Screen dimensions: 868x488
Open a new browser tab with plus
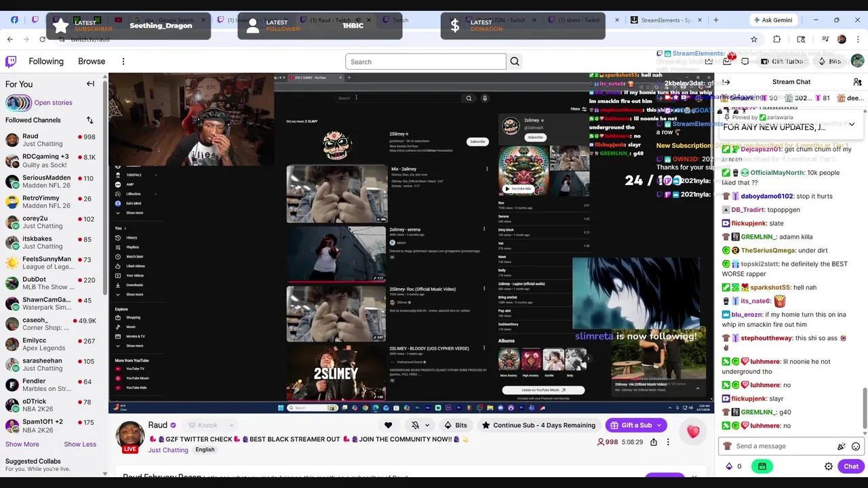(715, 20)
